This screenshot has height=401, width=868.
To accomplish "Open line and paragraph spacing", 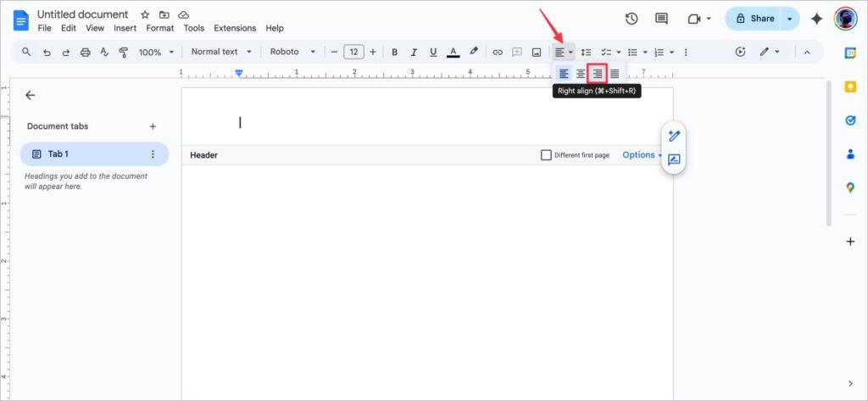I will tap(586, 52).
